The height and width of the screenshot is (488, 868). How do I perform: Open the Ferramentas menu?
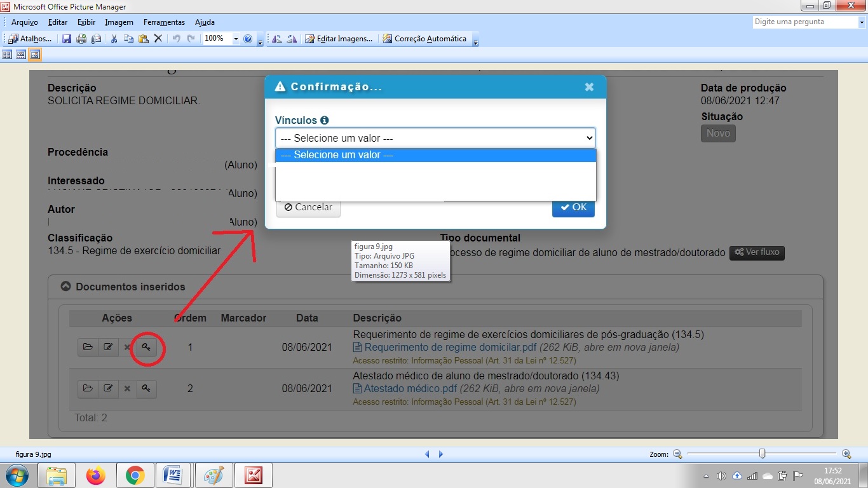164,22
